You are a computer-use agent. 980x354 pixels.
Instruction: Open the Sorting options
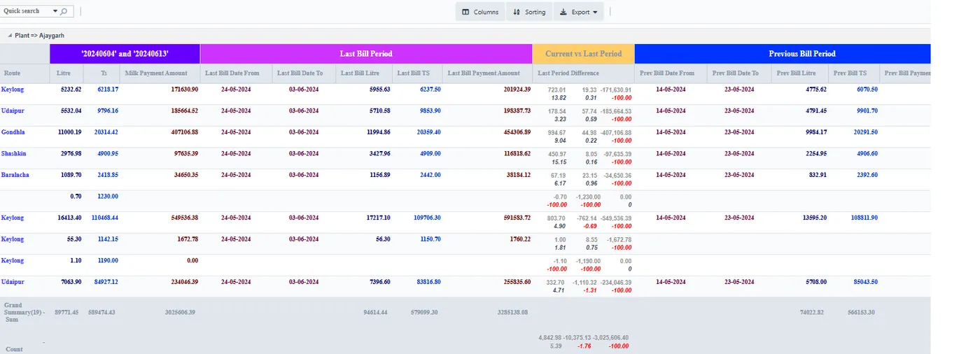(529, 12)
